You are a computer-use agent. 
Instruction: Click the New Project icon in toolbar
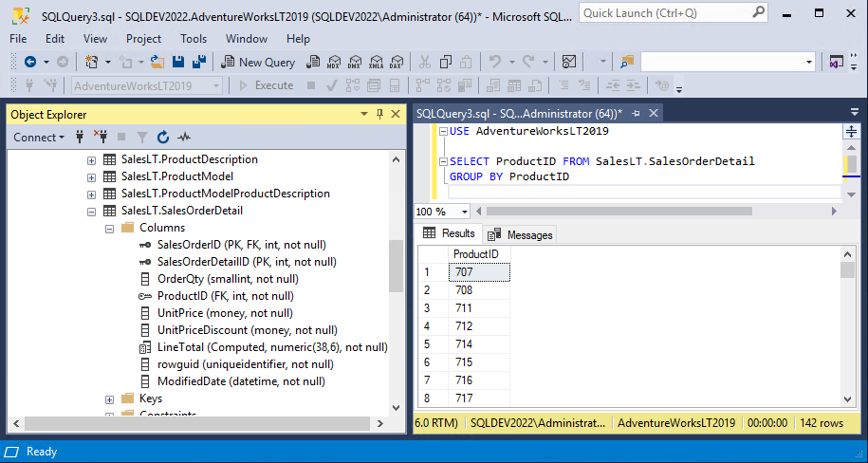tap(92, 62)
